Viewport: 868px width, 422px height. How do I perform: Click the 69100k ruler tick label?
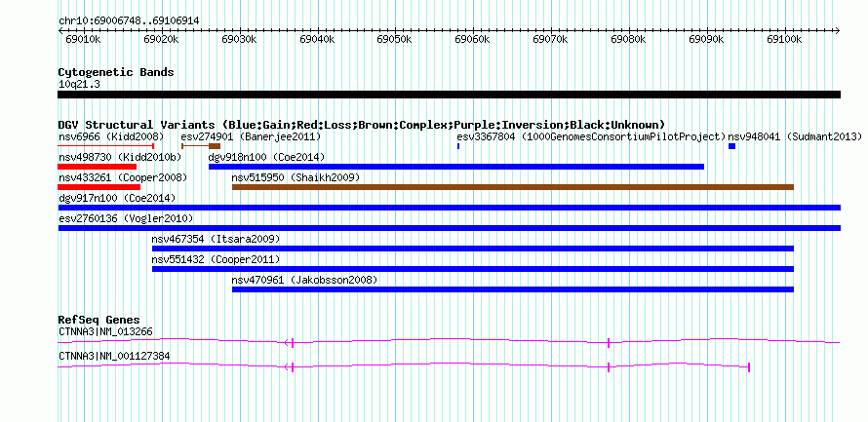pos(784,40)
